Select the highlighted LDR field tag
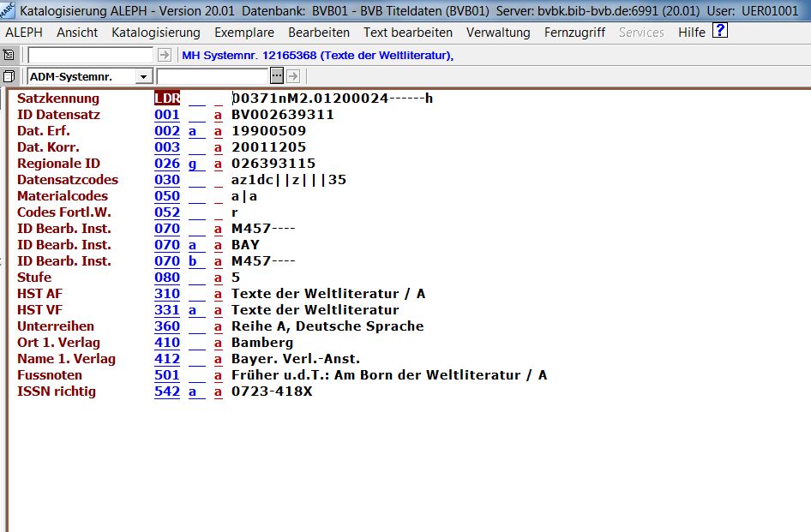Screen dimensions: 811x532 (x=167, y=99)
